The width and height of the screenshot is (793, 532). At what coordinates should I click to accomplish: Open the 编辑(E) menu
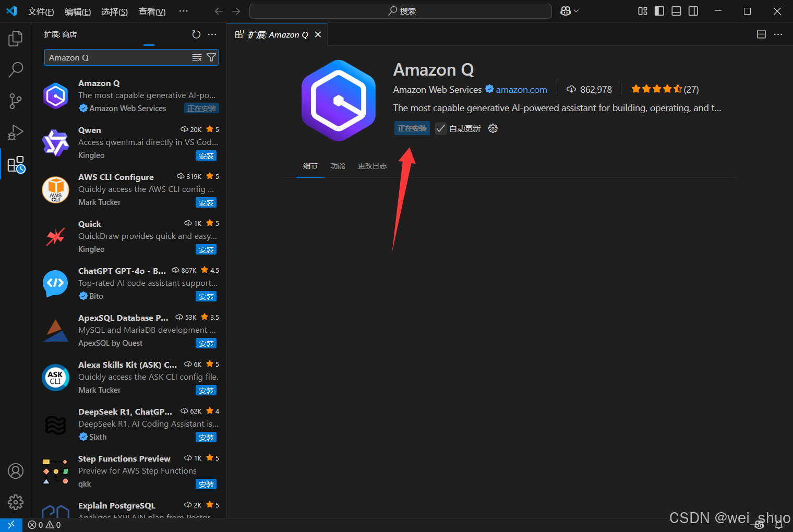pos(78,11)
